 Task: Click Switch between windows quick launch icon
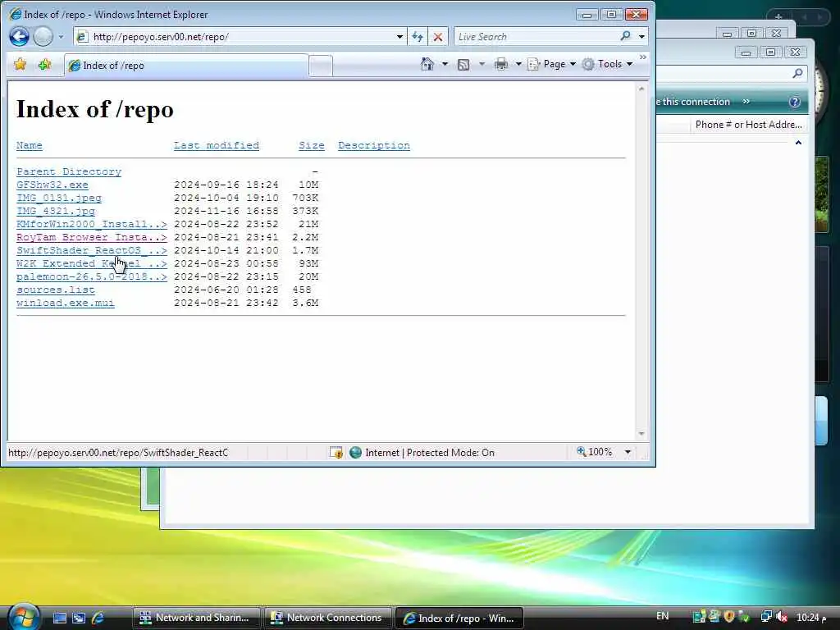pos(79,619)
